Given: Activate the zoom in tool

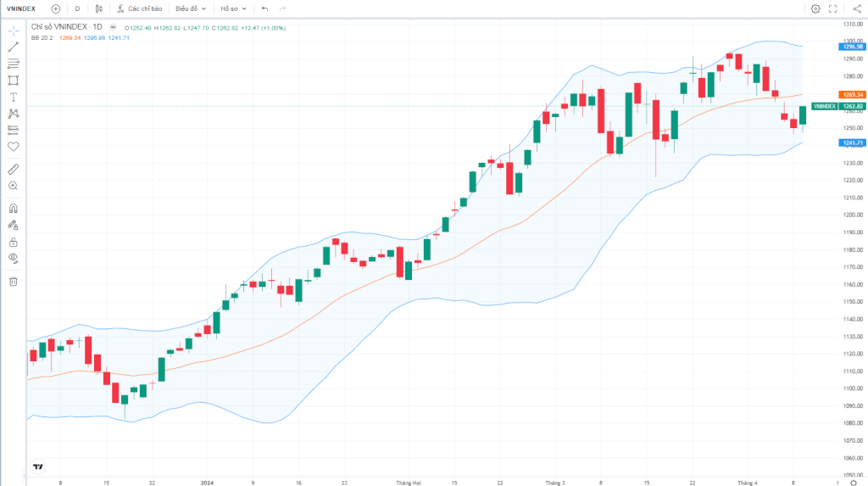Looking at the screenshot, I should [x=14, y=187].
